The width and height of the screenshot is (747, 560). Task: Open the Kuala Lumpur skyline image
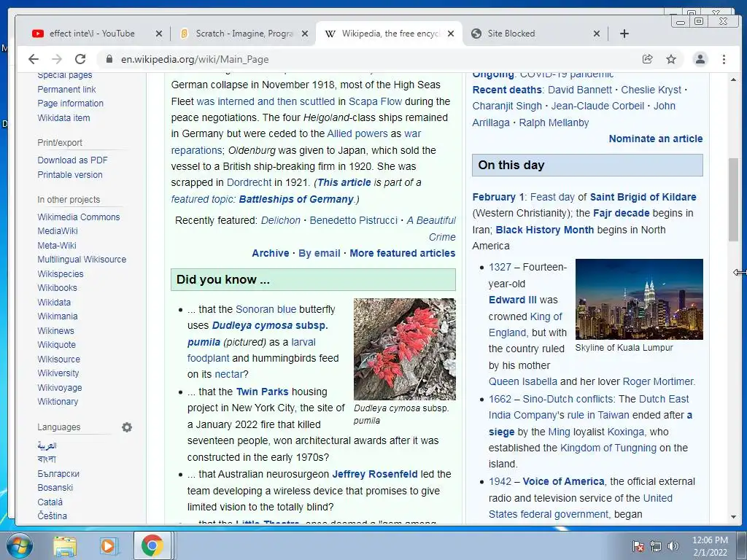point(639,299)
